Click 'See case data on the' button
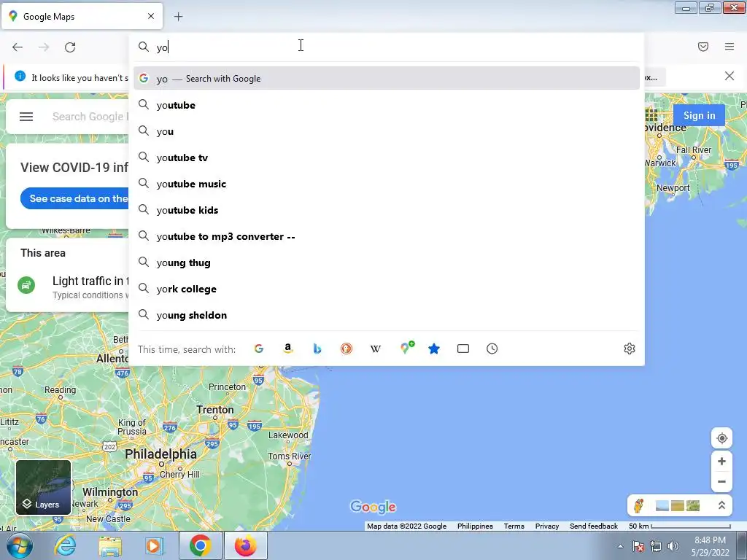The image size is (747, 560). [x=75, y=198]
